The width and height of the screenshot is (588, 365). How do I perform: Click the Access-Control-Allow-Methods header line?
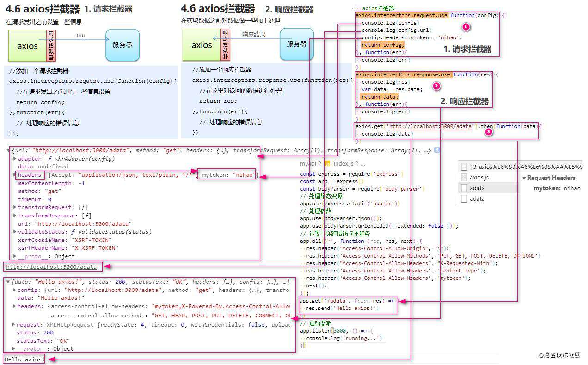tap(423, 256)
